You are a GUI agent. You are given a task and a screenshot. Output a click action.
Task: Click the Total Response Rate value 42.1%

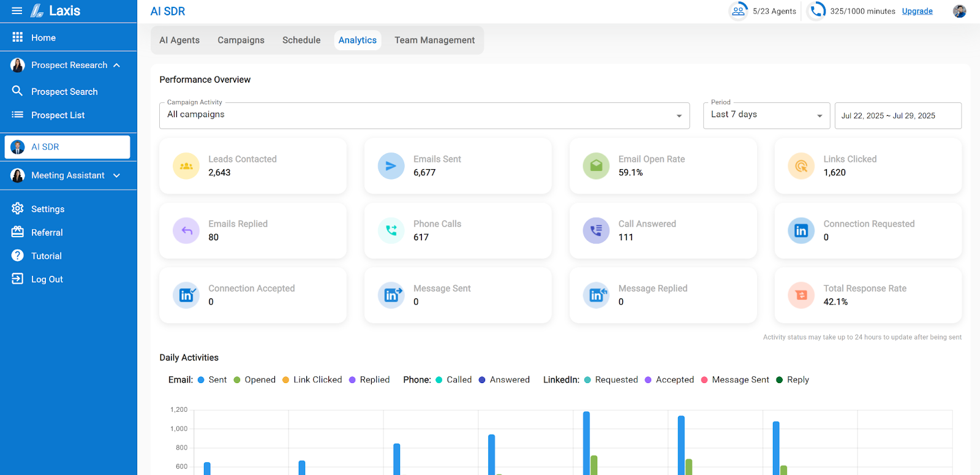pyautogui.click(x=835, y=302)
